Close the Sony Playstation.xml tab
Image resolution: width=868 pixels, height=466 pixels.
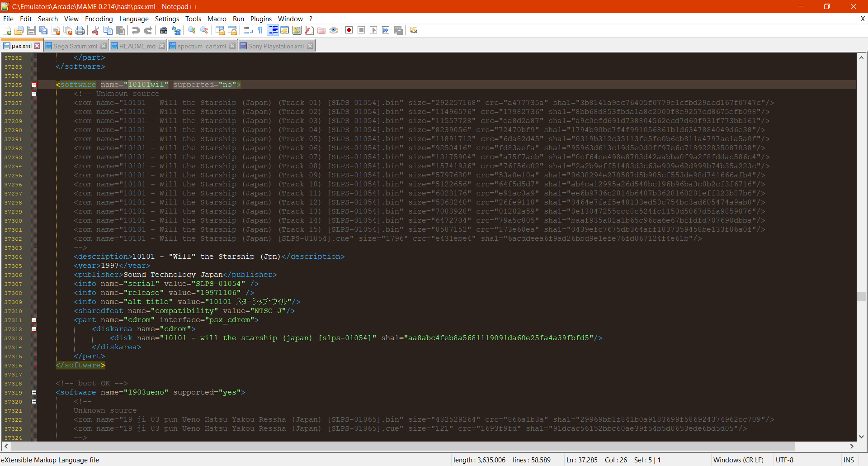(310, 46)
